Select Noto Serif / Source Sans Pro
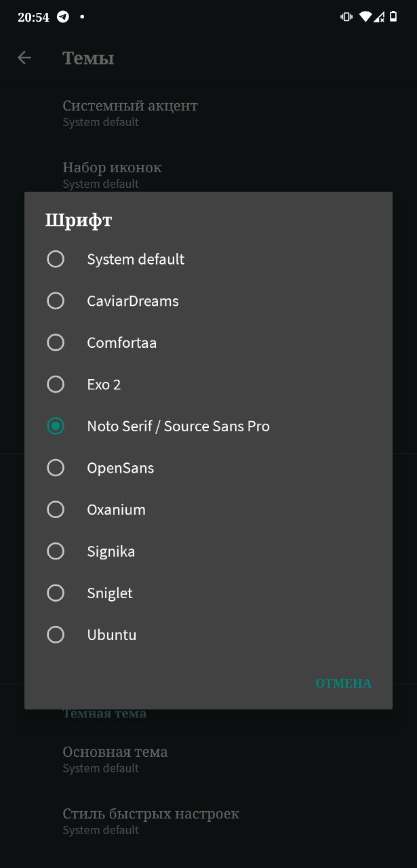This screenshot has width=417, height=868. click(208, 426)
